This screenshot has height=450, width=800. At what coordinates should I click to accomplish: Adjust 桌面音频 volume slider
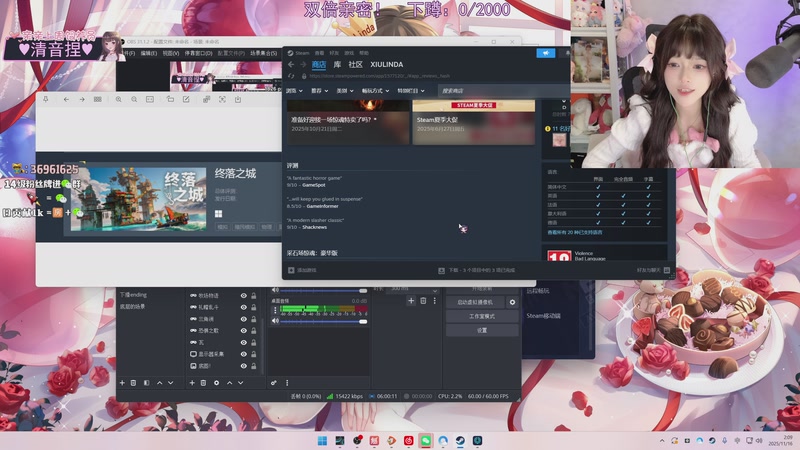(x=323, y=321)
